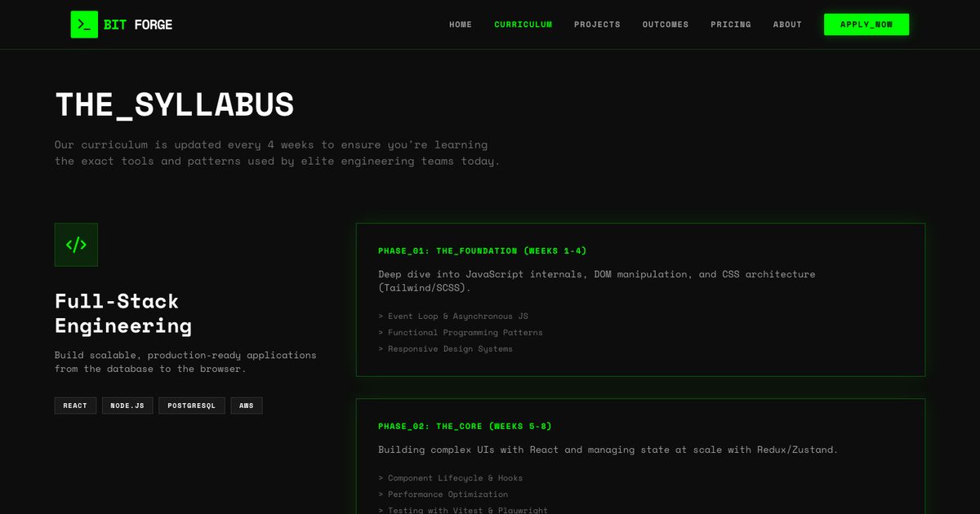The height and width of the screenshot is (514, 980).
Task: Click the 'Build scalable, production-ready applications' text
Action: point(185,361)
